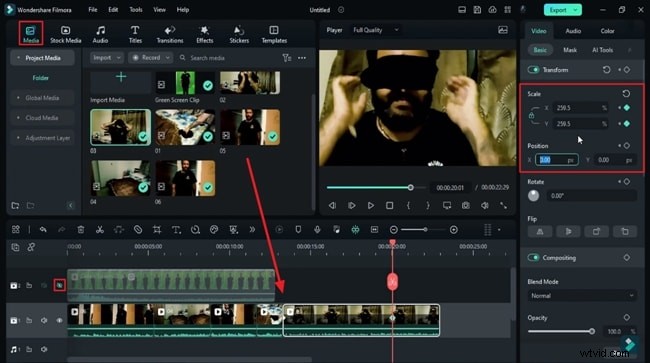Screen dimensions: 650x363
Task: Open the View menu
Action: click(x=159, y=10)
